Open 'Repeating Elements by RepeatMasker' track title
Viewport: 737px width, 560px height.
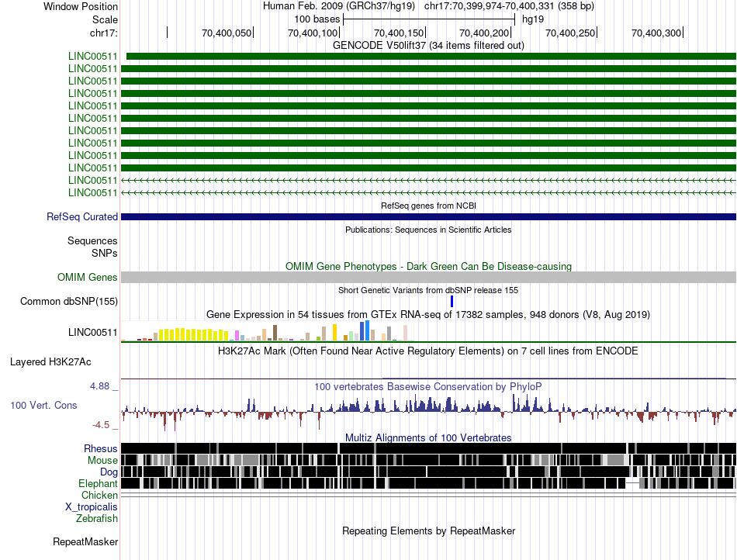pyautogui.click(x=428, y=531)
